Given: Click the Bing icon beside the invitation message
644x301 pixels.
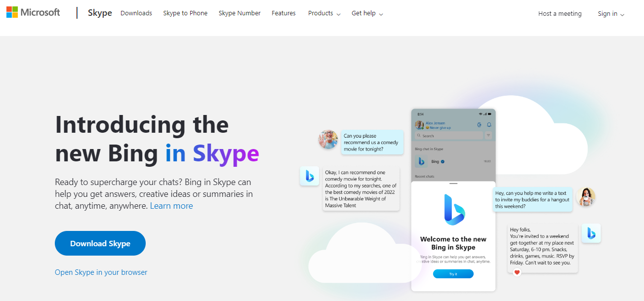Looking at the screenshot, I should click(x=591, y=233).
